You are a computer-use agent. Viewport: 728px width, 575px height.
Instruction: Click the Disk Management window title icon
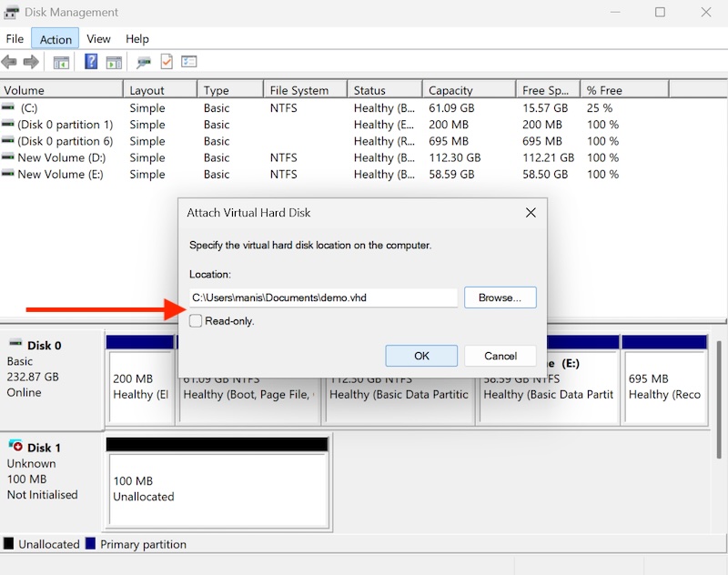coord(11,12)
